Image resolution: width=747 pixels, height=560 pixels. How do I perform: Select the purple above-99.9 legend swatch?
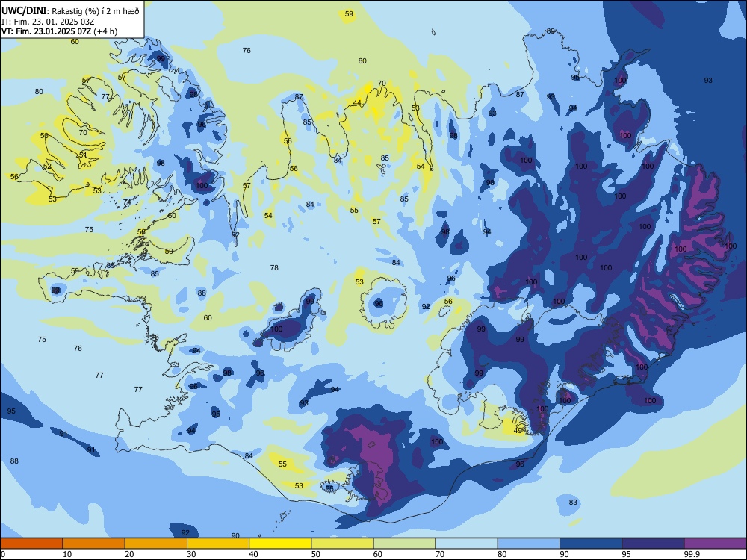(x=715, y=544)
